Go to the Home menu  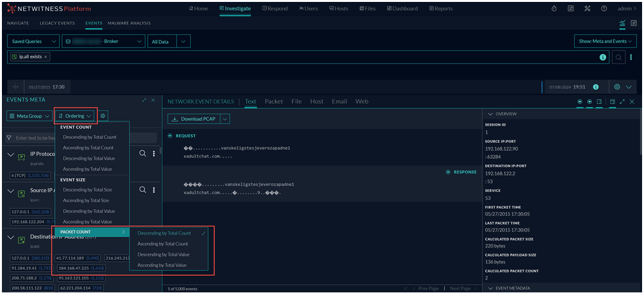[199, 8]
